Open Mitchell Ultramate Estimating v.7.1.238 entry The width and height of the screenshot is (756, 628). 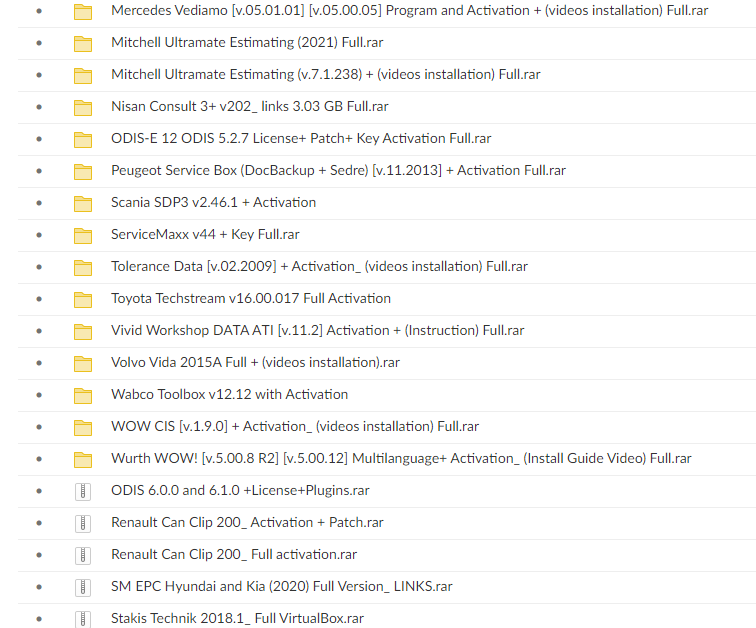(325, 75)
